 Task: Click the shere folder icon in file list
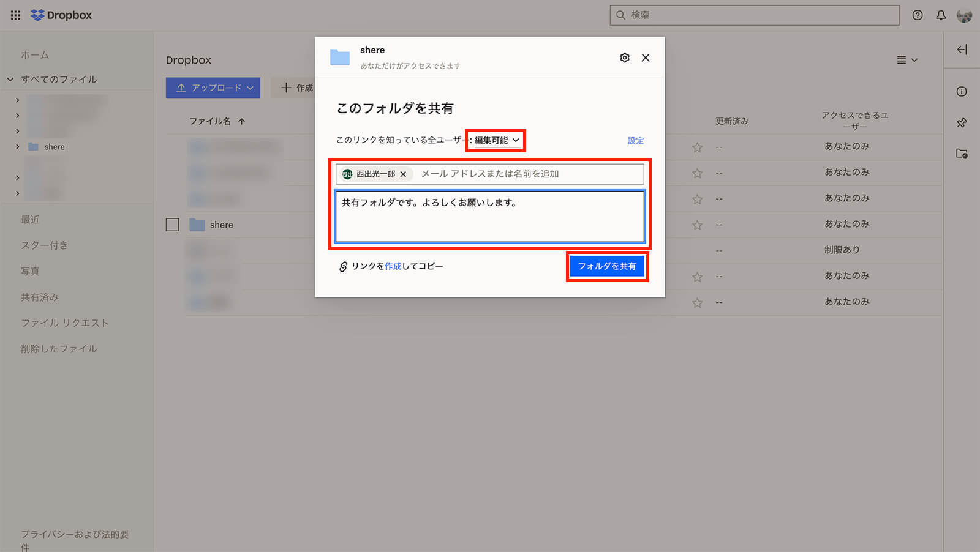click(x=197, y=225)
